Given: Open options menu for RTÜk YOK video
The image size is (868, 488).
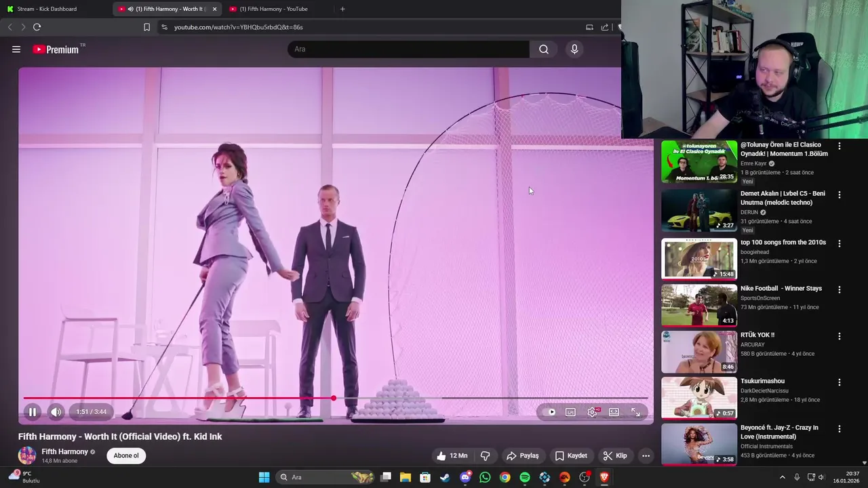Looking at the screenshot, I should coord(840,336).
